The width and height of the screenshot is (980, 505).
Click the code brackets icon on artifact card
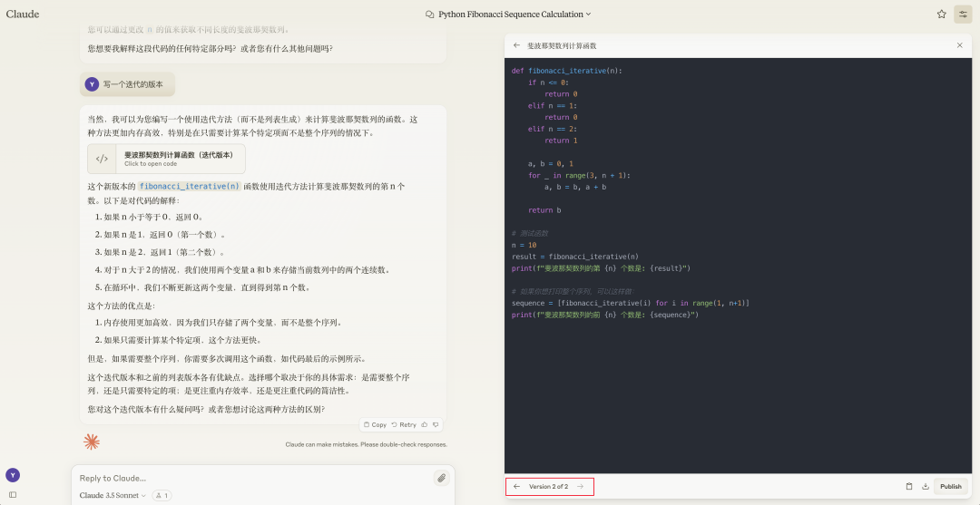pos(102,159)
